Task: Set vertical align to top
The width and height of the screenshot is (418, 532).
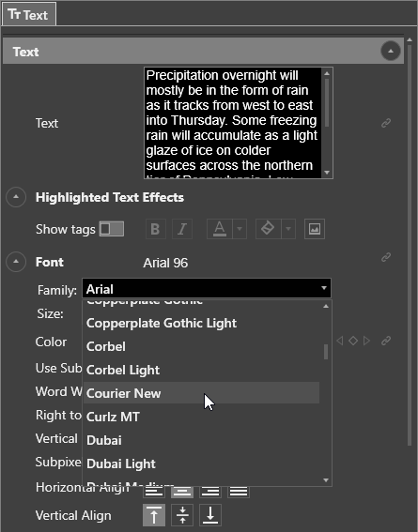Action: click(154, 515)
